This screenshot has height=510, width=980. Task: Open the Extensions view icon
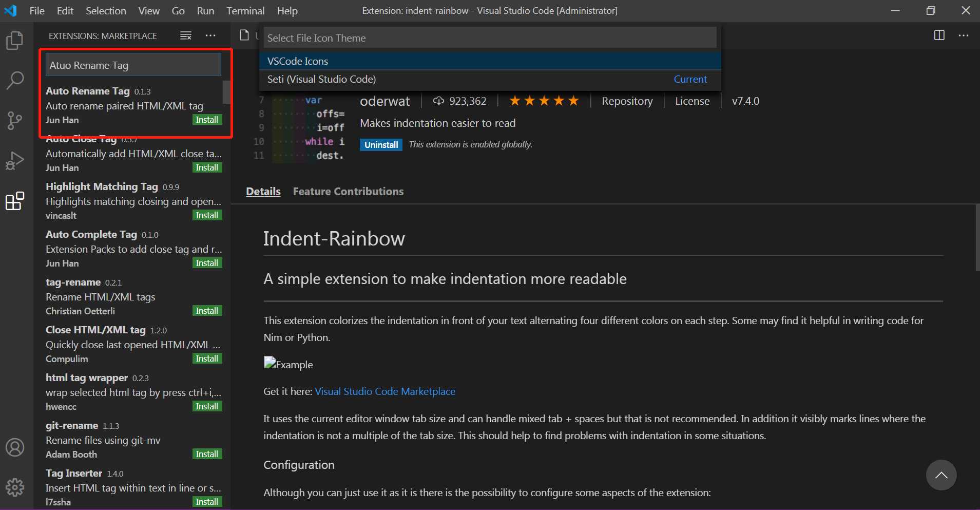pos(15,201)
